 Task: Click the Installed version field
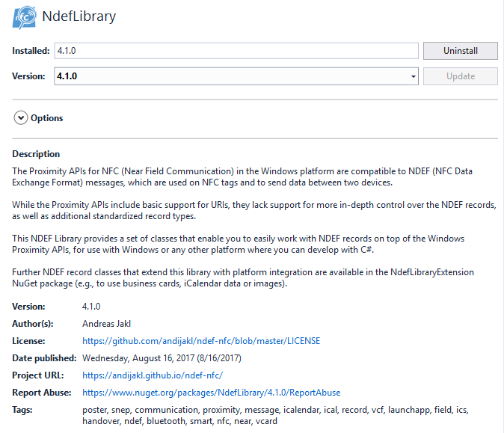point(236,51)
